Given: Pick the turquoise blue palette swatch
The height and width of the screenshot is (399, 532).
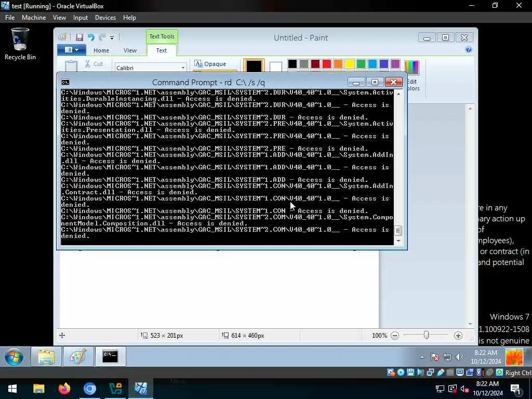Looking at the screenshot, I should tap(373, 64).
